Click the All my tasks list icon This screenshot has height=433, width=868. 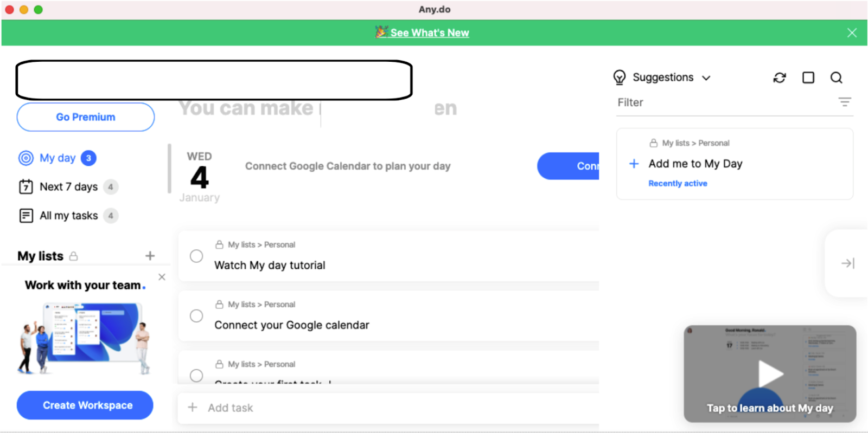pos(26,216)
